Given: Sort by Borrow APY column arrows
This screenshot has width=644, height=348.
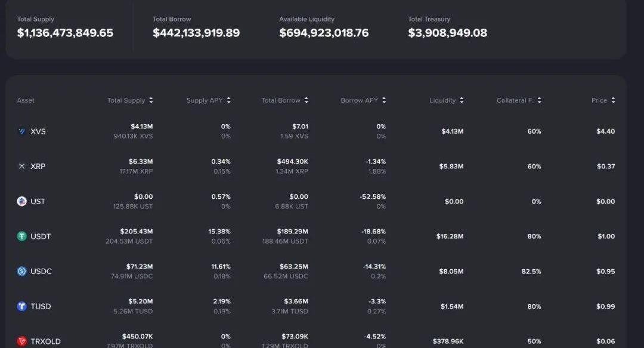Looking at the screenshot, I should click(384, 101).
